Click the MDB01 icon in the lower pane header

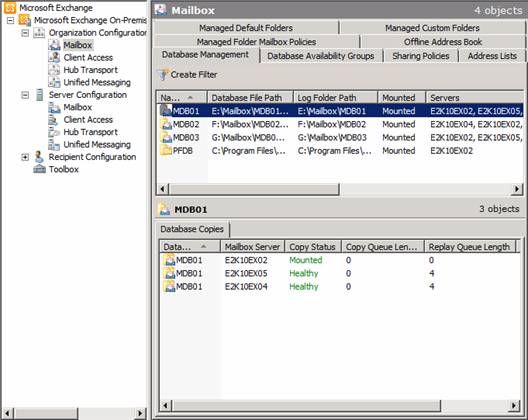click(164, 209)
